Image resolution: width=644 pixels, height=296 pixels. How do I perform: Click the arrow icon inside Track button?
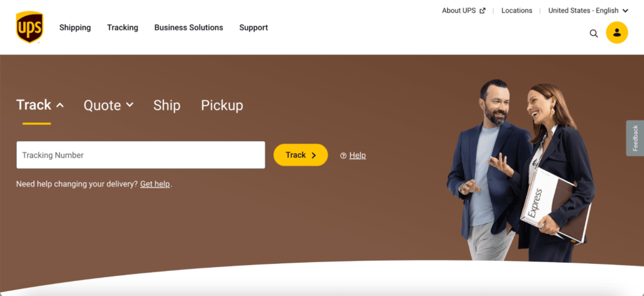(x=314, y=156)
